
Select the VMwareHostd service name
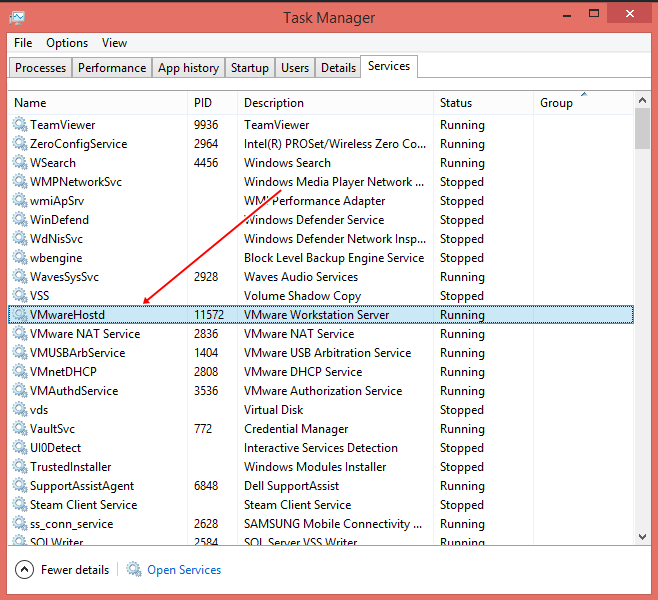click(x=67, y=315)
